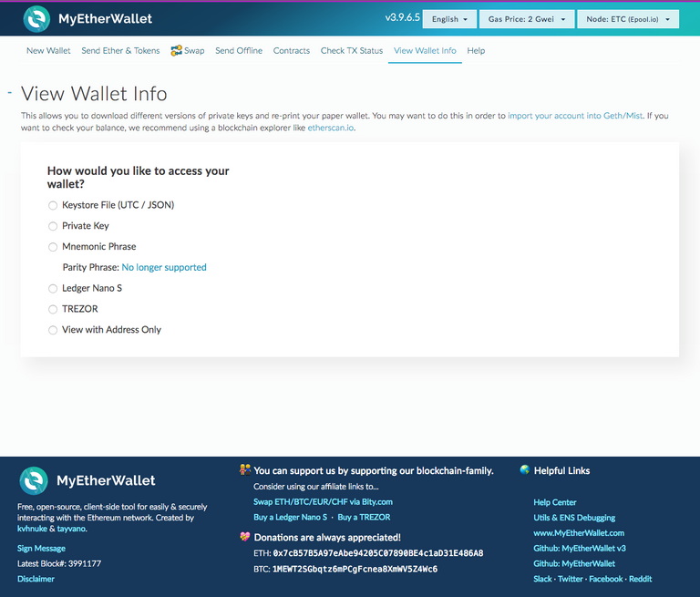This screenshot has height=597, width=700.
Task: Open Utils & ENS Debugging link
Action: [574, 518]
